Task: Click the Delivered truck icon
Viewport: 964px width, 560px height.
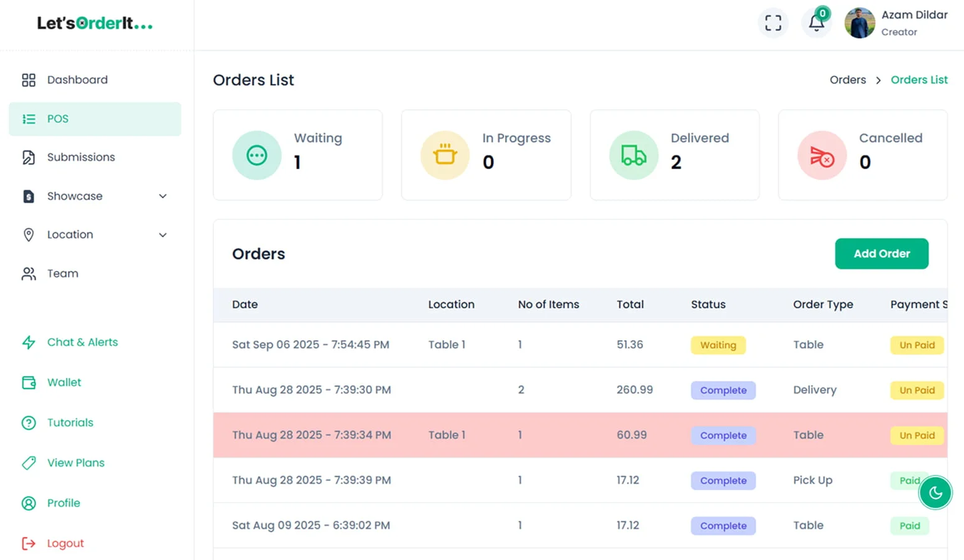Action: point(633,155)
